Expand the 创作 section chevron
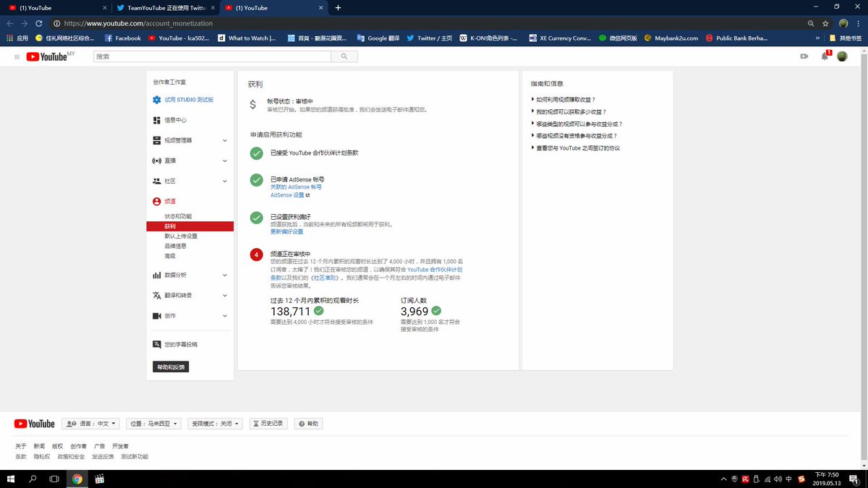Image resolution: width=868 pixels, height=488 pixels. pyautogui.click(x=225, y=316)
